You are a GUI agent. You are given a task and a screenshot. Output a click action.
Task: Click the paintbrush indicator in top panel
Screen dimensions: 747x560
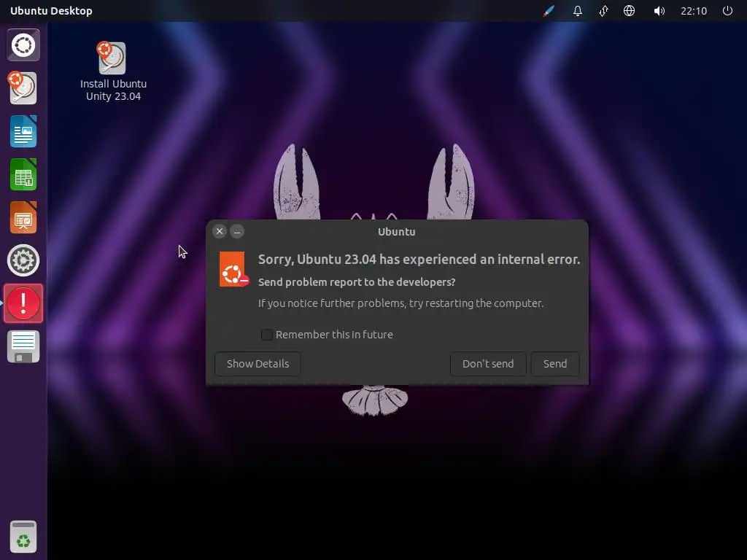click(x=549, y=10)
